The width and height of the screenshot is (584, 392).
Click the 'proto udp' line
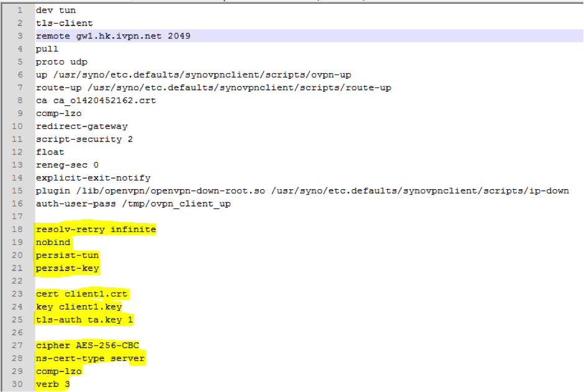pos(61,62)
